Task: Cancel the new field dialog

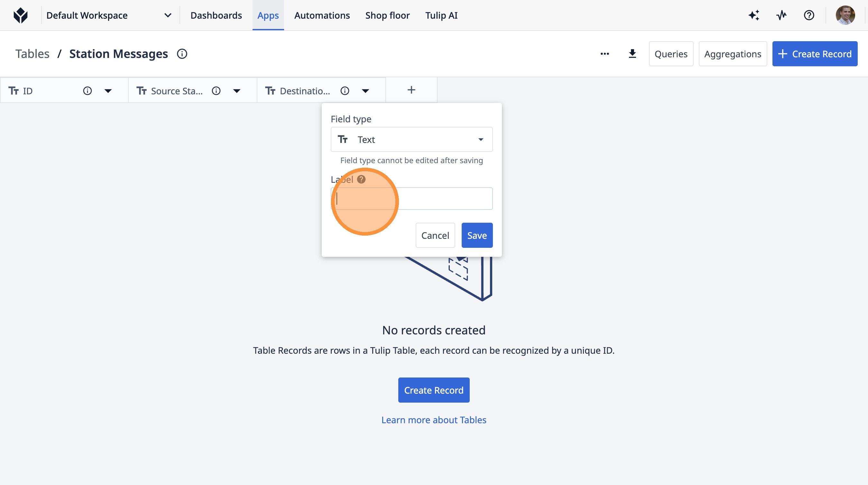Action: point(435,235)
